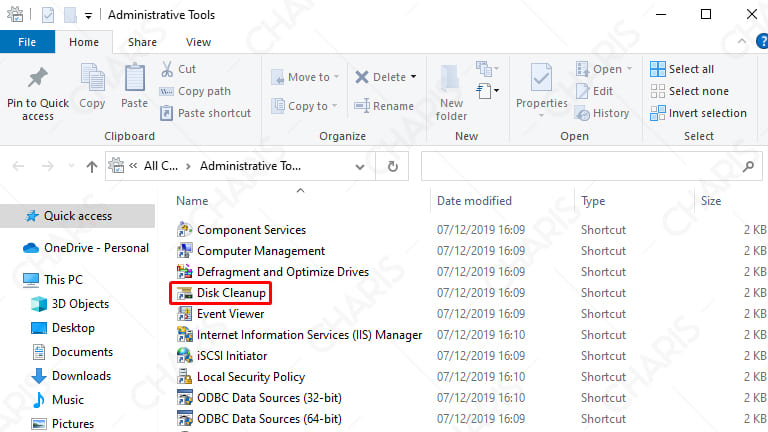Viewport: 768px width, 432px height.
Task: Open the Customize Quick Access Toolbar dropdown
Action: tap(88, 16)
